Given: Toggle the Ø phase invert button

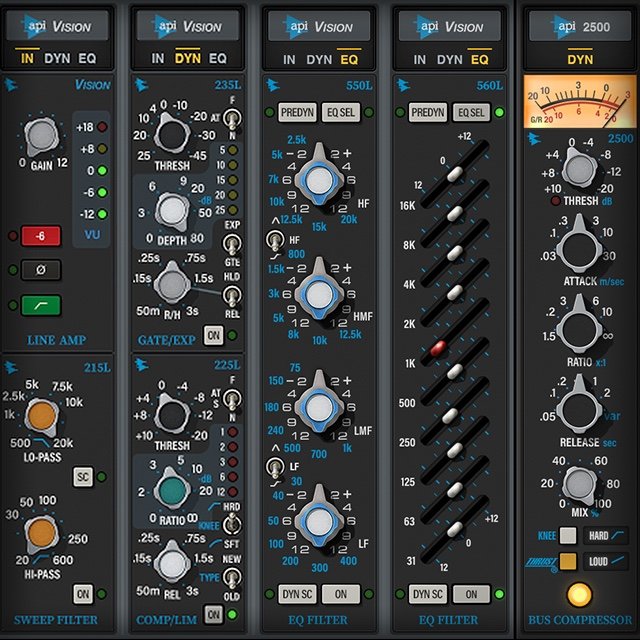Looking at the screenshot, I should (41, 270).
